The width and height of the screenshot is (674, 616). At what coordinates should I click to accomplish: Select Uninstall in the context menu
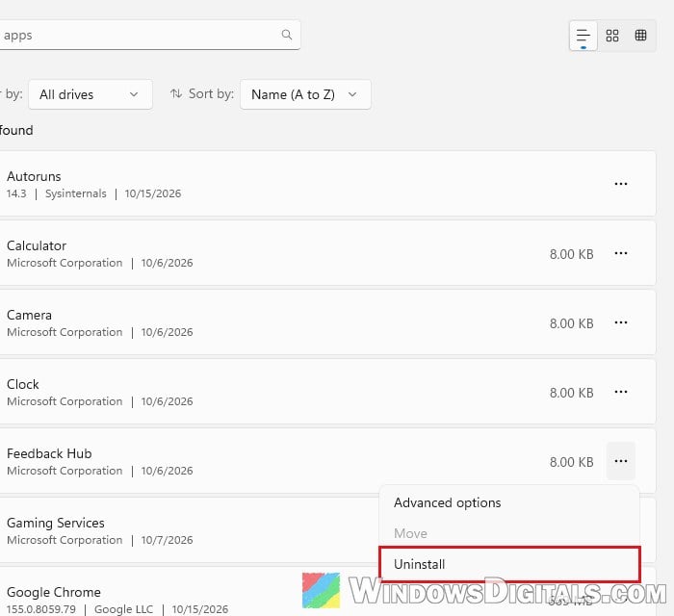509,564
